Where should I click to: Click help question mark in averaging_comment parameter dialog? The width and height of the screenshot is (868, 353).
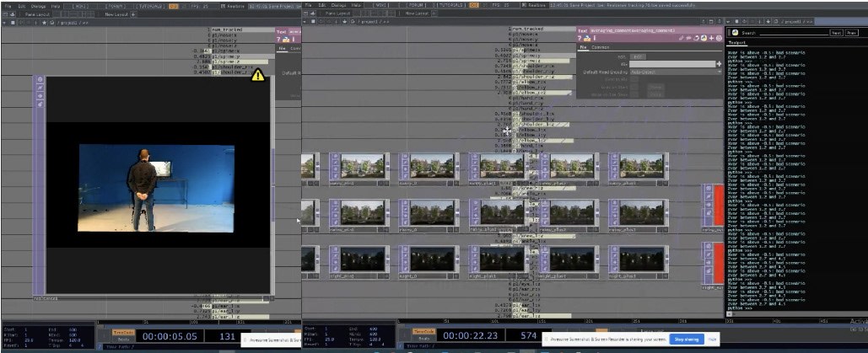pyautogui.click(x=580, y=39)
